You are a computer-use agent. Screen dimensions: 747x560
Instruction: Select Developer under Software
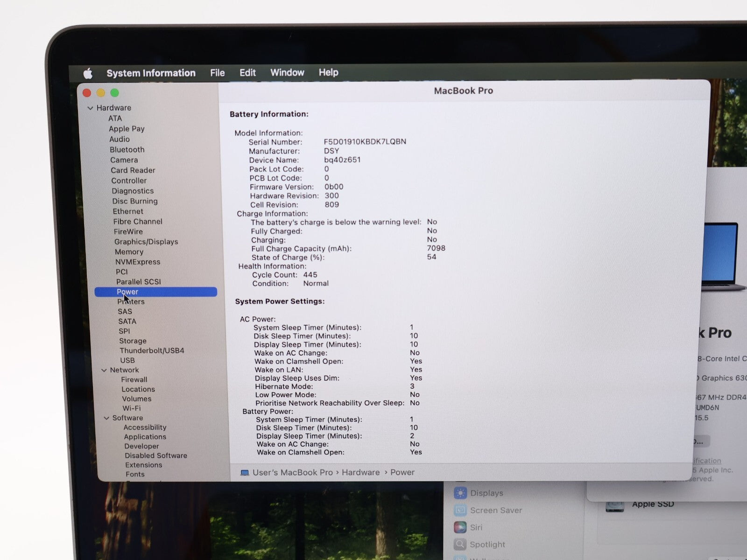[141, 446]
